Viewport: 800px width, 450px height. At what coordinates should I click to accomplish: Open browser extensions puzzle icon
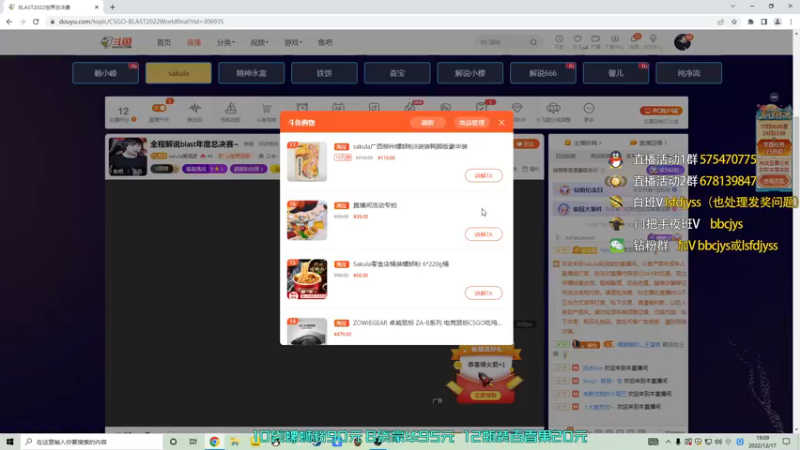click(751, 21)
